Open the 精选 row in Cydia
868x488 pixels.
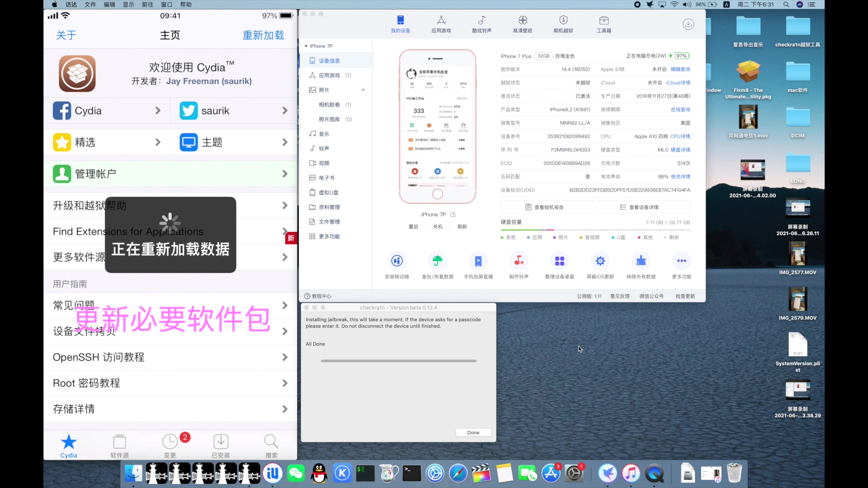pos(107,142)
